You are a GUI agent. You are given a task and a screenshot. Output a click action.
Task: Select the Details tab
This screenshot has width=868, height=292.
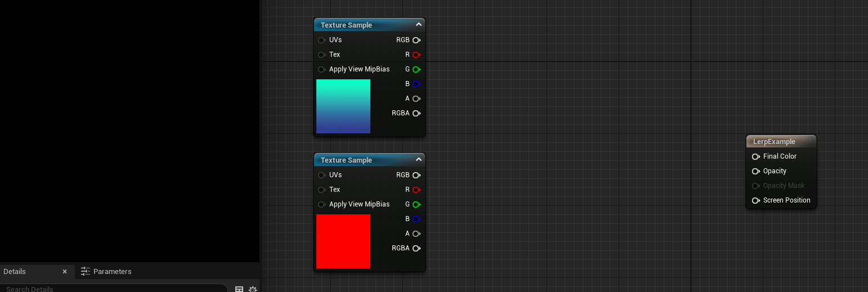coord(15,271)
